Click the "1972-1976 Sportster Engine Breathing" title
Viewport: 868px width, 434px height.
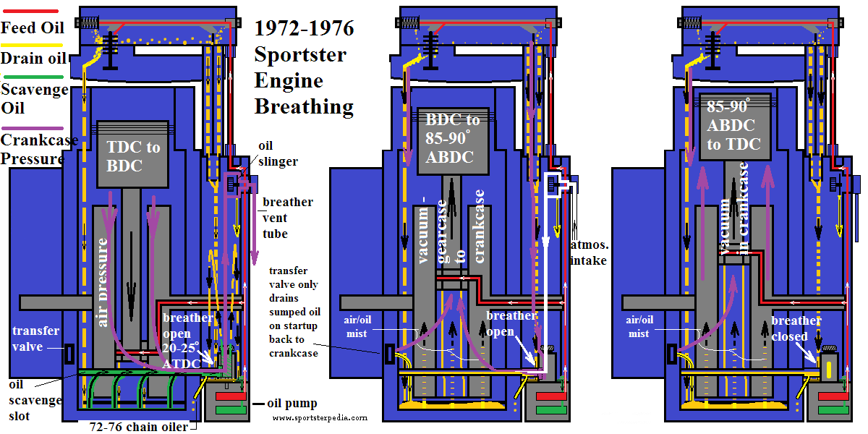pyautogui.click(x=304, y=67)
